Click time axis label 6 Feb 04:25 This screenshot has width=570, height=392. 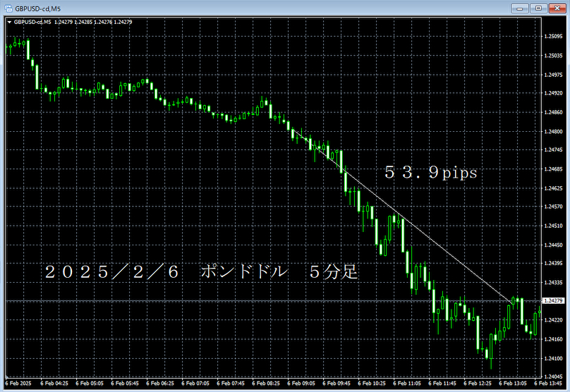point(54,384)
